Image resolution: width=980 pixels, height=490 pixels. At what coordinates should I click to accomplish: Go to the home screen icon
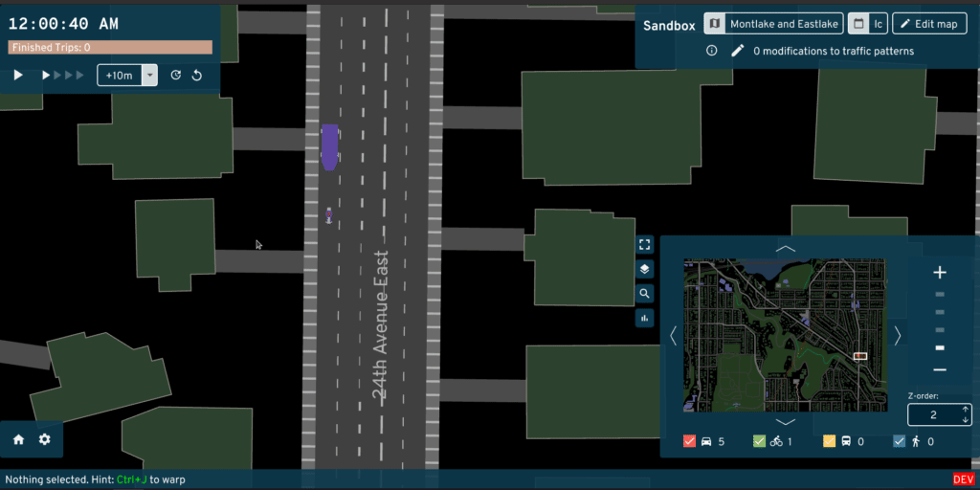(19, 439)
